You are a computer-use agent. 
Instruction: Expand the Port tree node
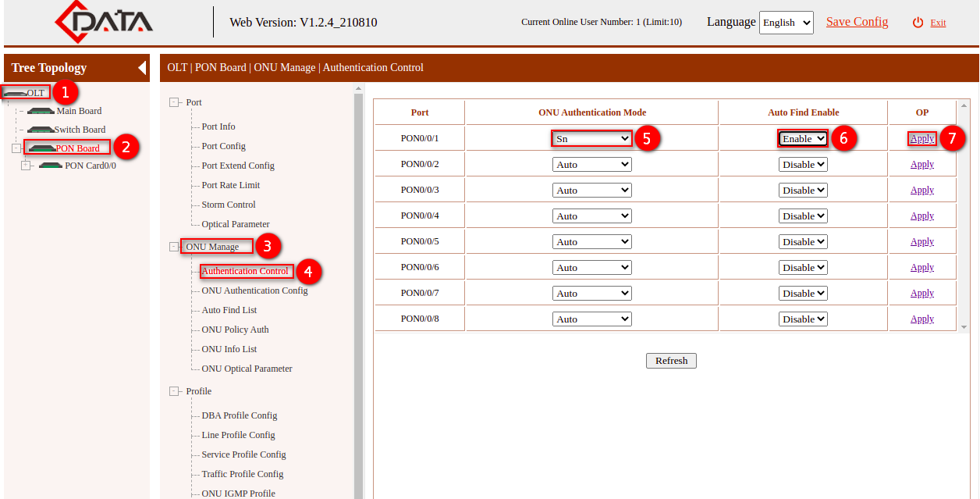pos(174,102)
